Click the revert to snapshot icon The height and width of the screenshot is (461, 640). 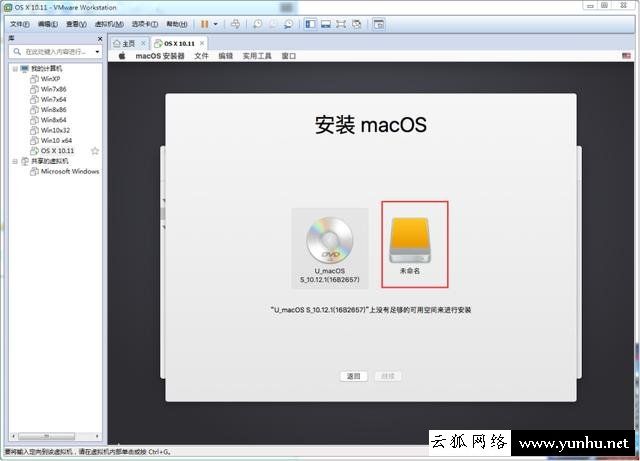(x=273, y=24)
